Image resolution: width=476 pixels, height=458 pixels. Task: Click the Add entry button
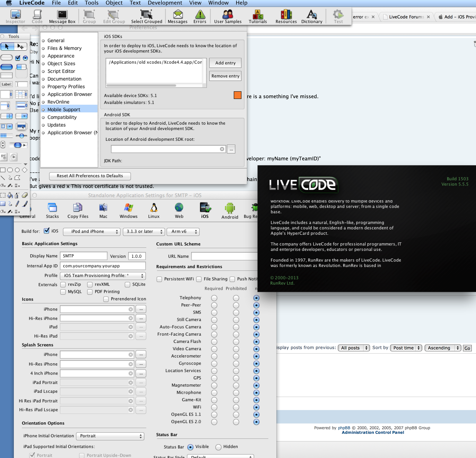[x=225, y=63]
